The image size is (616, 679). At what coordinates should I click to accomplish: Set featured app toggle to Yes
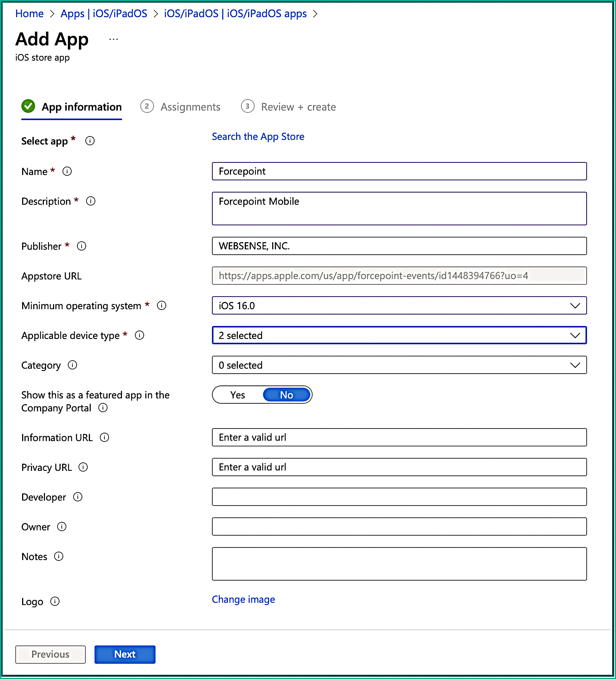pyautogui.click(x=238, y=395)
